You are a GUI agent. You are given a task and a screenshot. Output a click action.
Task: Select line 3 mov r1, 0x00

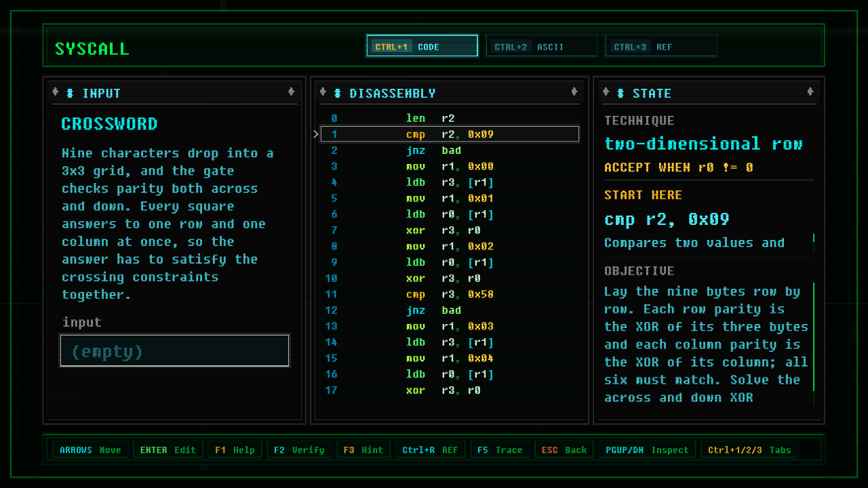pyautogui.click(x=450, y=166)
